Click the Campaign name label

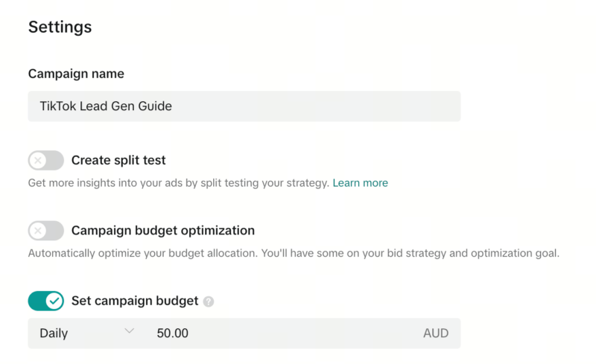pos(76,74)
